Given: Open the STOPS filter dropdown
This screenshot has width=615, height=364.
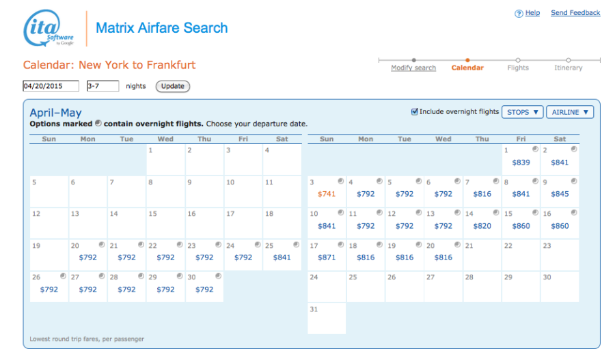Looking at the screenshot, I should (x=522, y=112).
